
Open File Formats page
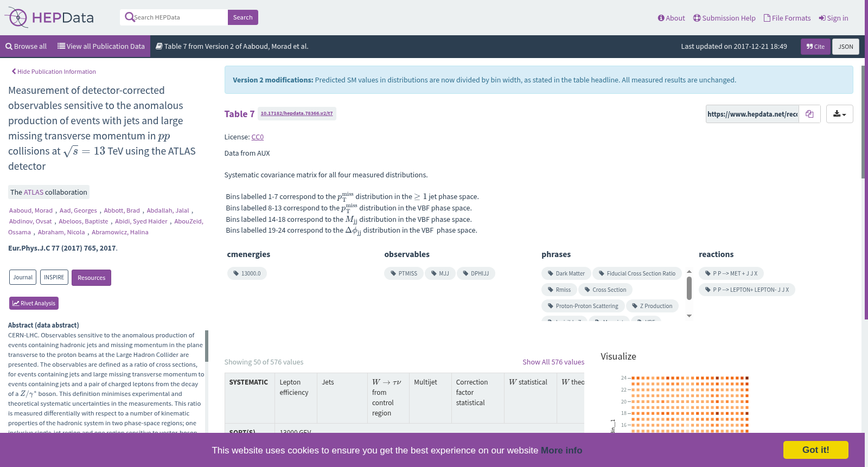[x=787, y=18]
